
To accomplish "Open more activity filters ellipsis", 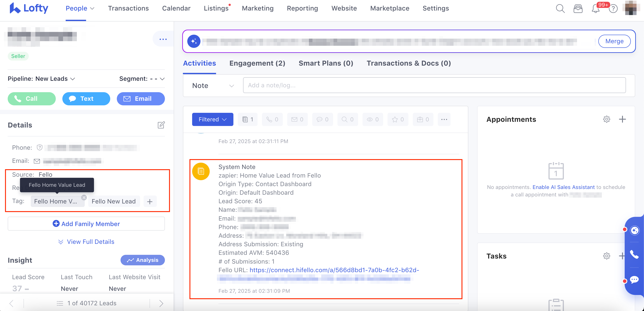I will 444,119.
